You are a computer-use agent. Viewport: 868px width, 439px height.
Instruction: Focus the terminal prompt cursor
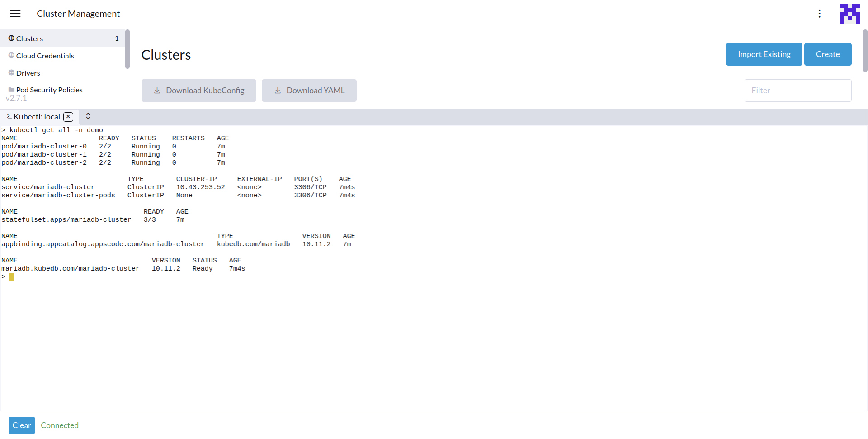point(12,277)
